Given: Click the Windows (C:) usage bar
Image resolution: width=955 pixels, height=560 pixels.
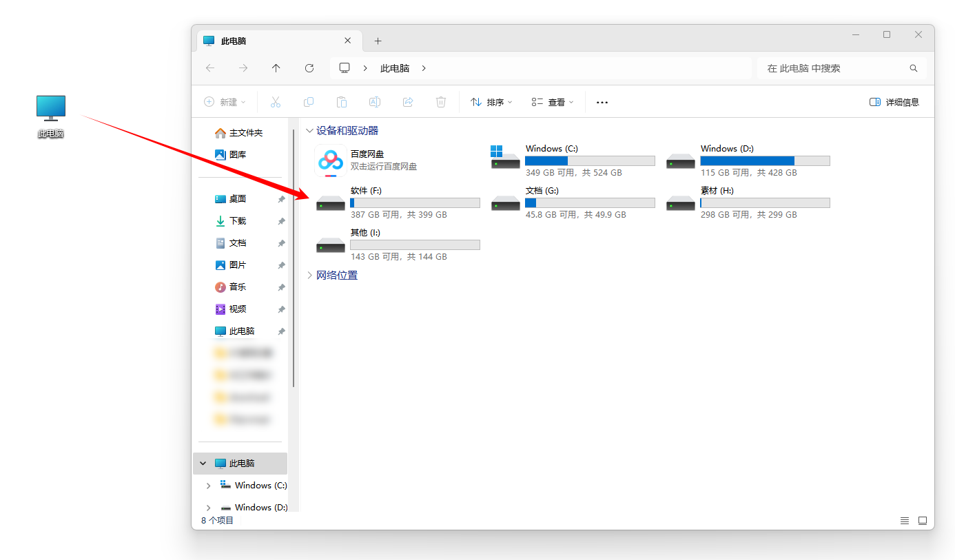Looking at the screenshot, I should click(x=590, y=160).
